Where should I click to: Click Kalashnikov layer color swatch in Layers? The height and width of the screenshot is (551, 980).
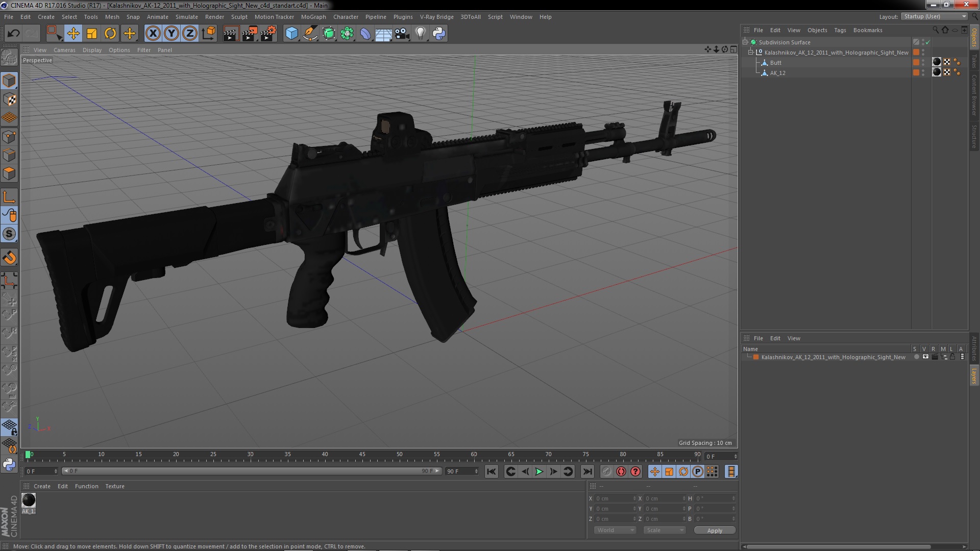coord(756,357)
